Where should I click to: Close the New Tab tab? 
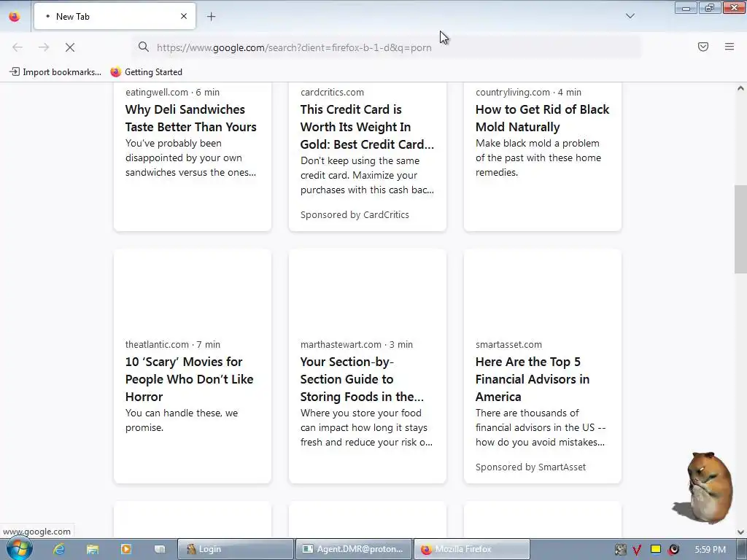point(184,16)
